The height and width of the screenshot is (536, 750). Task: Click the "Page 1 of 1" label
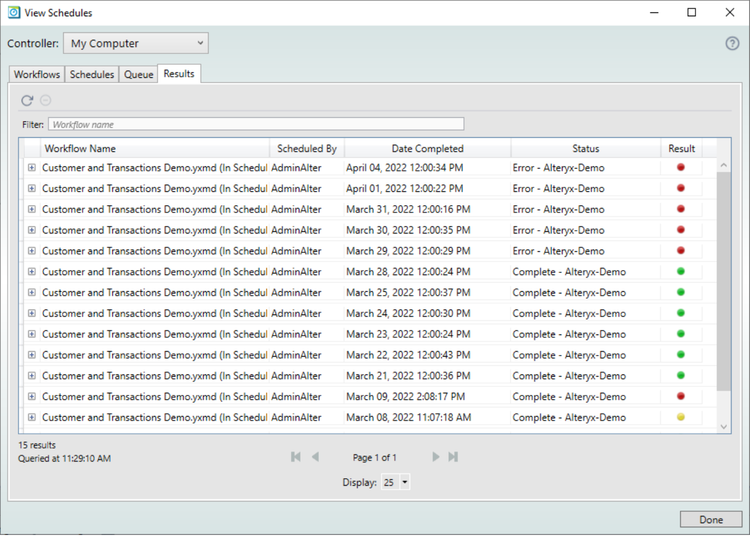(x=375, y=458)
